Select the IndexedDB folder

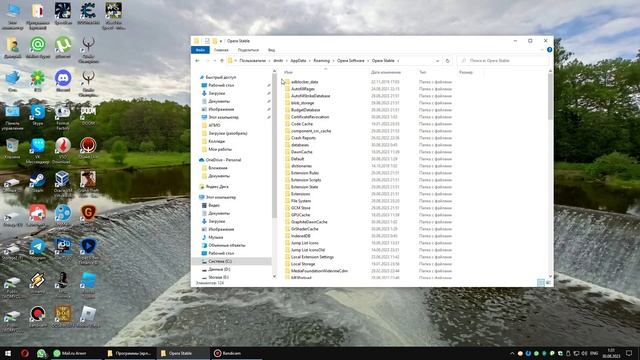300,236
